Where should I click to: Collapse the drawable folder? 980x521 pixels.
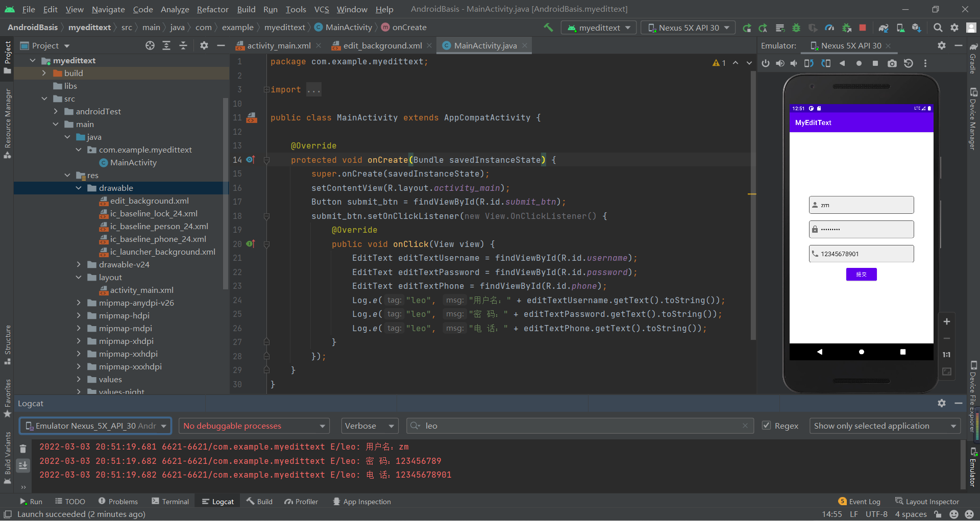pos(79,188)
